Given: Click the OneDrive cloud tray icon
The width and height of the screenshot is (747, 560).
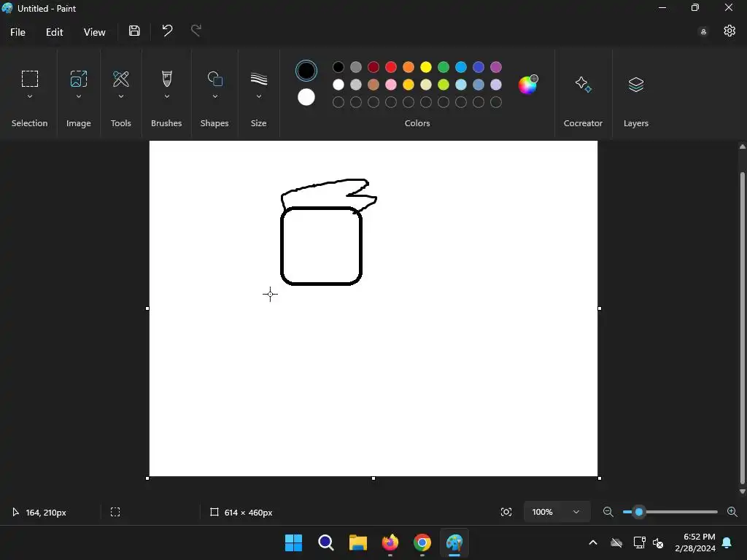Looking at the screenshot, I should (x=616, y=542).
